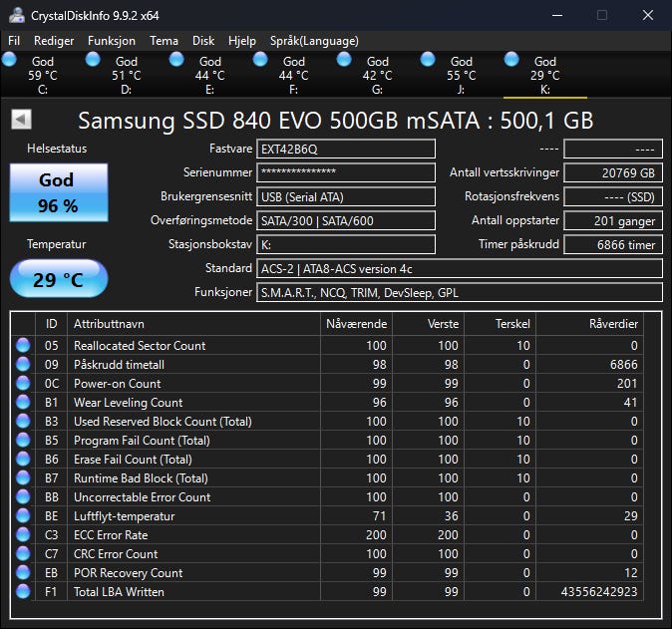The image size is (672, 629).
Task: Click the Terskel column header
Action: click(500, 324)
